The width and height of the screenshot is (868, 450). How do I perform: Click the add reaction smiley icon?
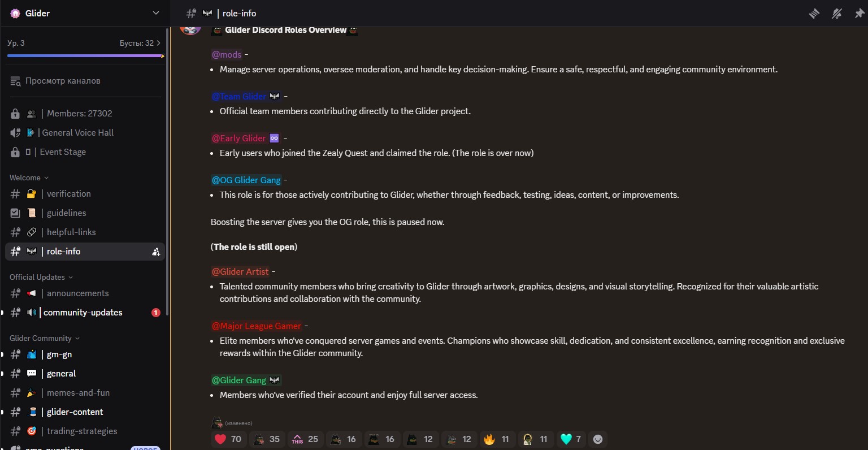pyautogui.click(x=598, y=439)
